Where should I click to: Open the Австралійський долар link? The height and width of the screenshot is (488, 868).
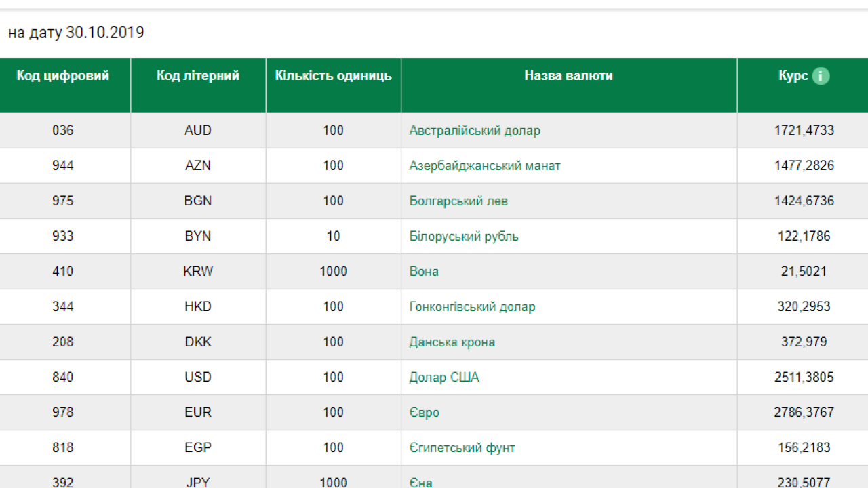click(474, 130)
